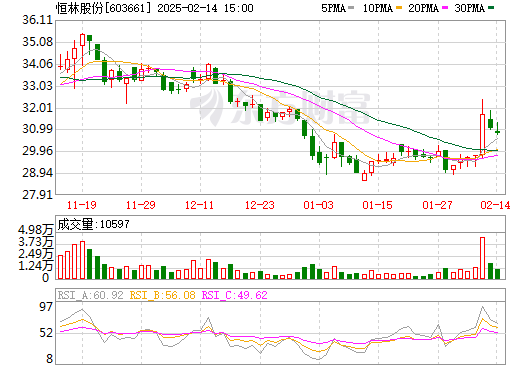Click the 28.94 price axis label

pos(38,173)
